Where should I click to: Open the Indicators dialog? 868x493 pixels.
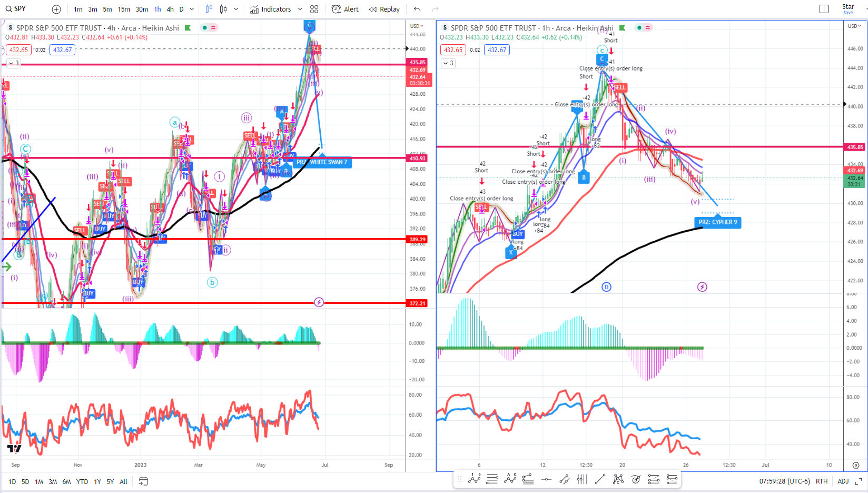coord(271,9)
